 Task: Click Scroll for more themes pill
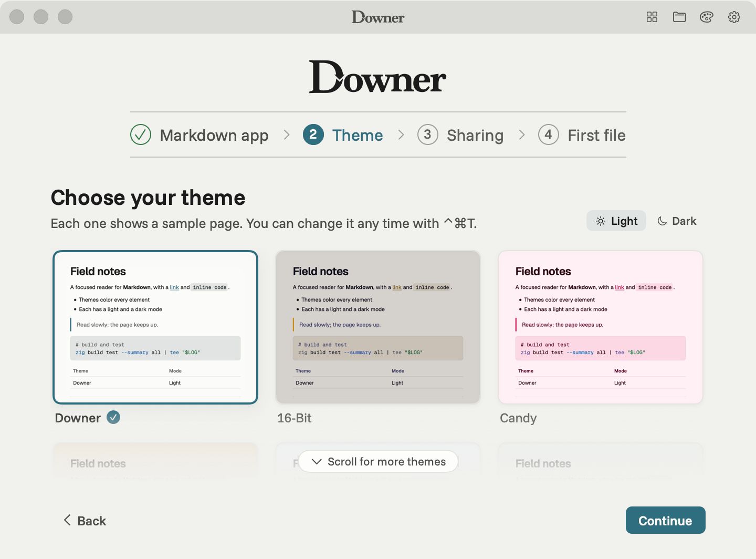tap(378, 461)
